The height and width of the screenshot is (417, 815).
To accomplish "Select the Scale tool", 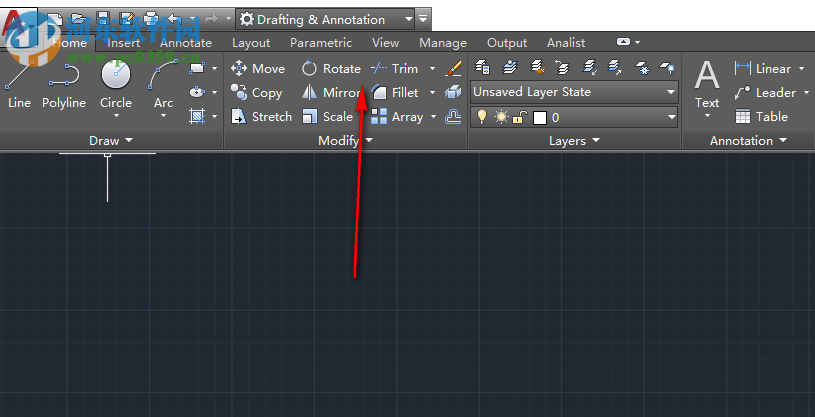I will [x=327, y=116].
